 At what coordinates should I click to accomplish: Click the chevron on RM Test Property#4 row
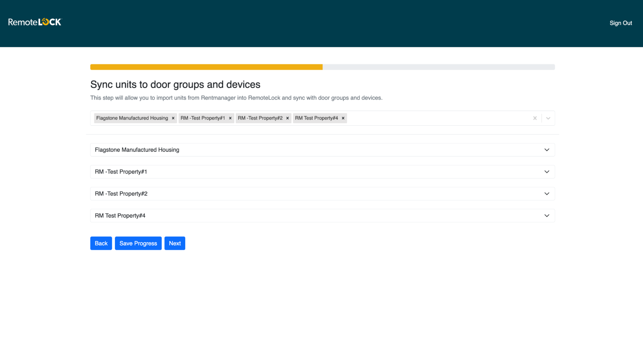[546, 215]
